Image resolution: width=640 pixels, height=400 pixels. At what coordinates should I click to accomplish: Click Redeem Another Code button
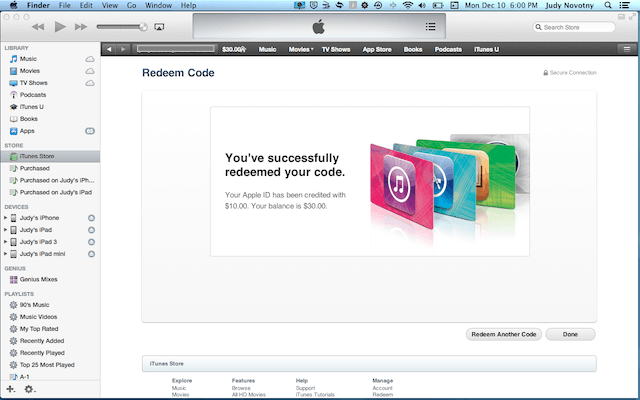pyautogui.click(x=504, y=334)
